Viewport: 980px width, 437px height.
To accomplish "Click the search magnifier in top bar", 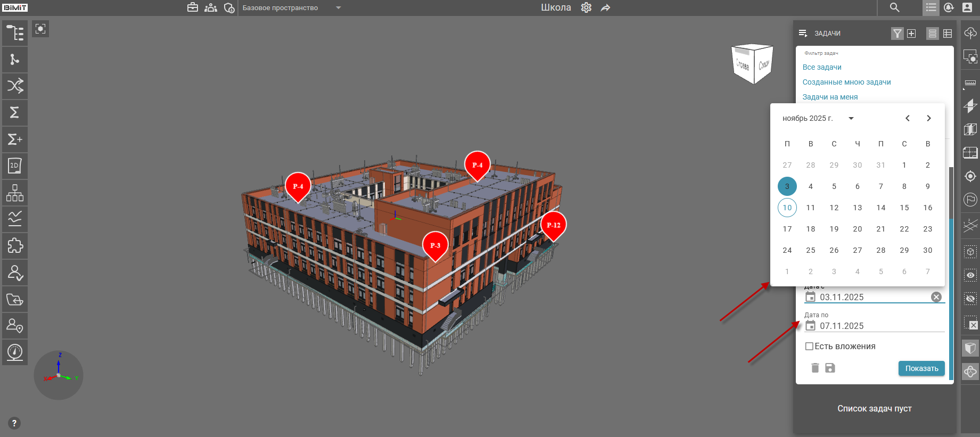I will pyautogui.click(x=895, y=7).
